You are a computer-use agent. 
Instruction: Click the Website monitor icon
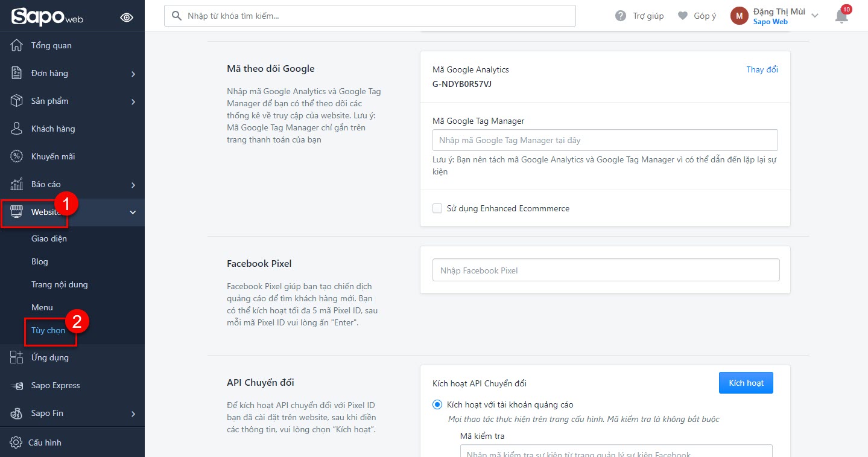point(17,212)
